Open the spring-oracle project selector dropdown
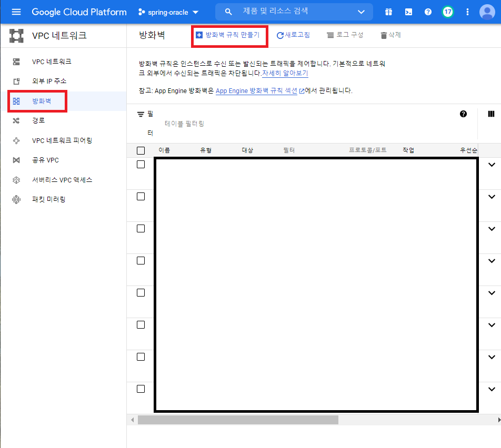The width and height of the screenshot is (501, 448). (x=168, y=12)
